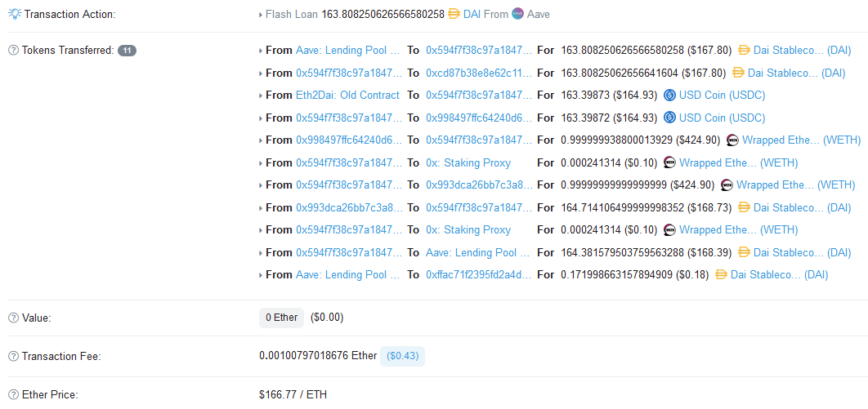Click help icon beside Tokens Transferred
868x409 pixels.
[x=13, y=51]
